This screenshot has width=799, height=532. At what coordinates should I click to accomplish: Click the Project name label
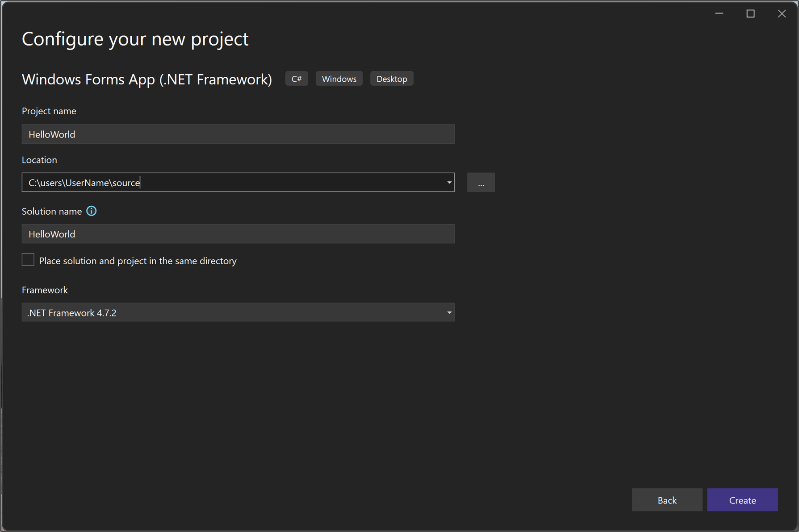coord(49,111)
